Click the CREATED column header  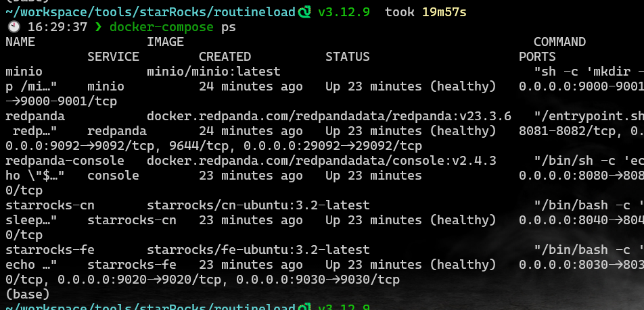(225, 57)
